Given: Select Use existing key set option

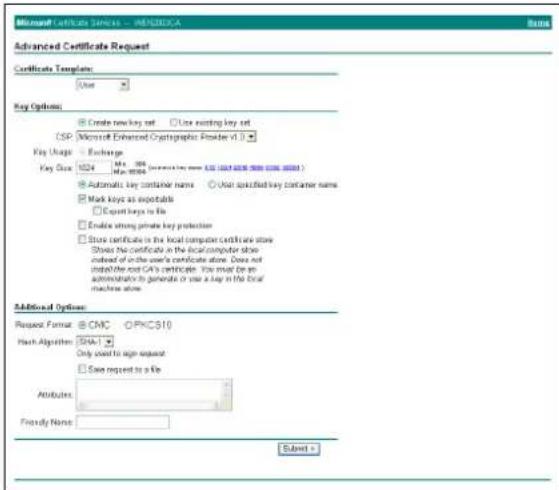Looking at the screenshot, I should pos(174,123).
